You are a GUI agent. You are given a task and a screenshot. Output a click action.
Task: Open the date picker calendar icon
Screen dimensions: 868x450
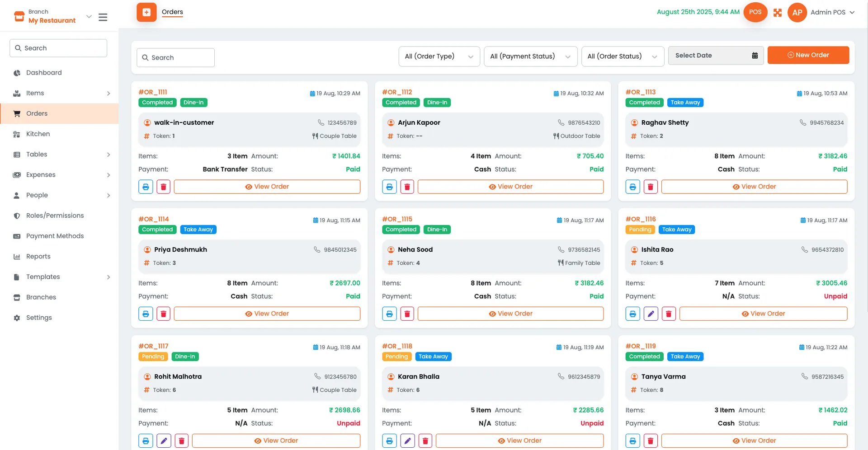point(755,55)
